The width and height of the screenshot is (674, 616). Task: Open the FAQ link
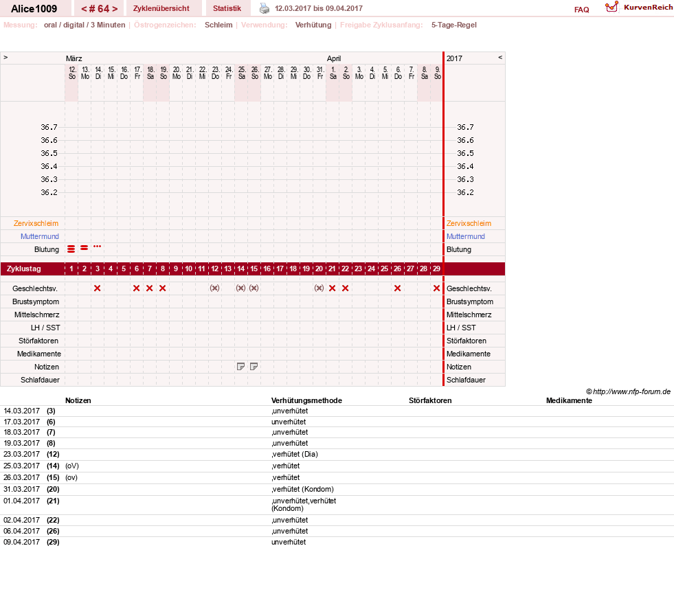(x=581, y=10)
